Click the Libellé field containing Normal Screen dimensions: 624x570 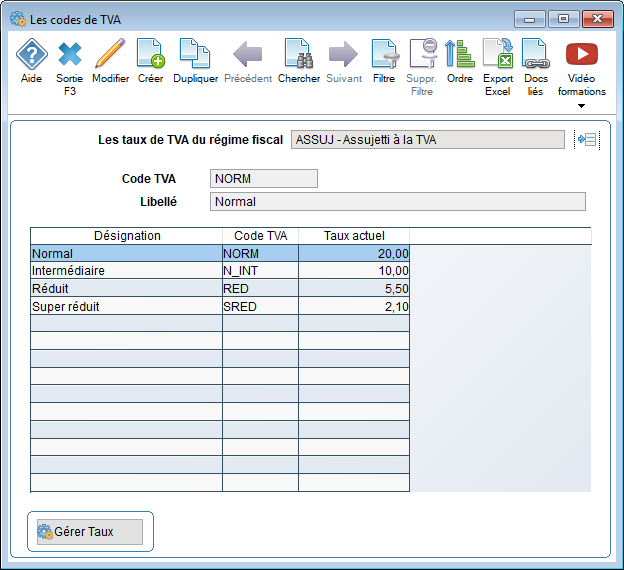tap(398, 202)
